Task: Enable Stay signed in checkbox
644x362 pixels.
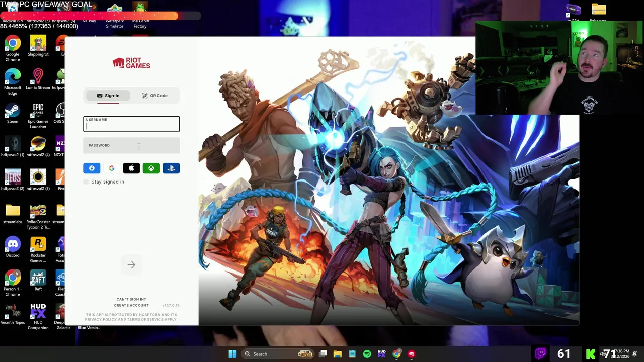Action: (x=86, y=182)
